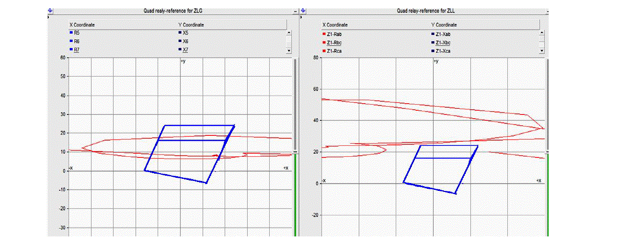This screenshot has height=250, width=644.
Task: Expand the ZLG panel disclosure triangle
Action: pyautogui.click(x=49, y=17)
